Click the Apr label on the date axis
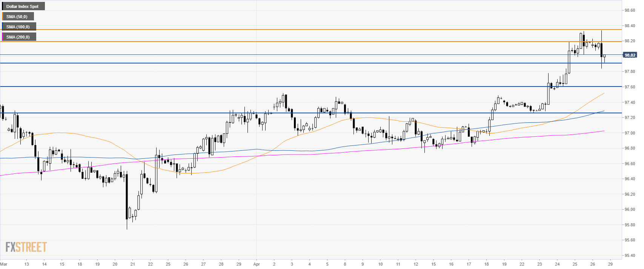The width and height of the screenshot is (644, 269). coord(257,264)
